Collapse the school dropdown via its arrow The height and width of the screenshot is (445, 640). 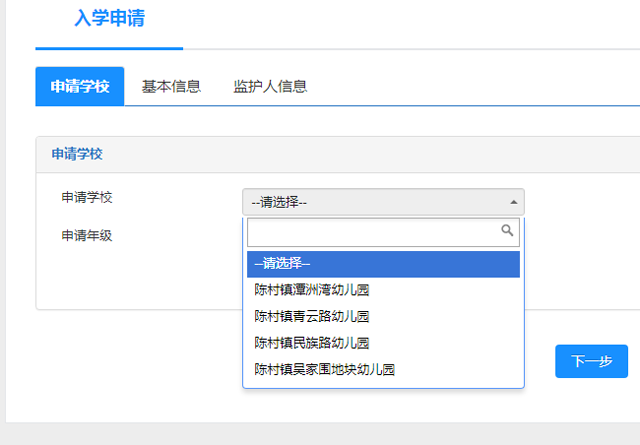click(514, 202)
